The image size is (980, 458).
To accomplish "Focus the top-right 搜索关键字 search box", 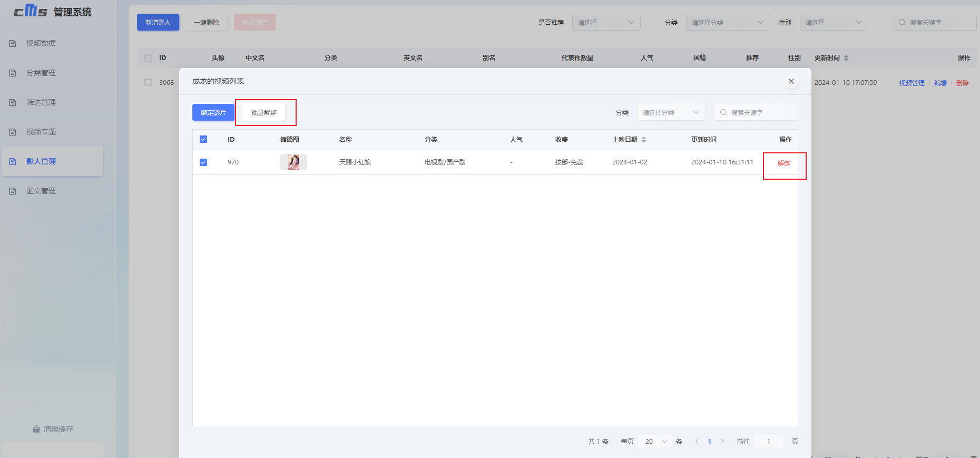I will 934,22.
